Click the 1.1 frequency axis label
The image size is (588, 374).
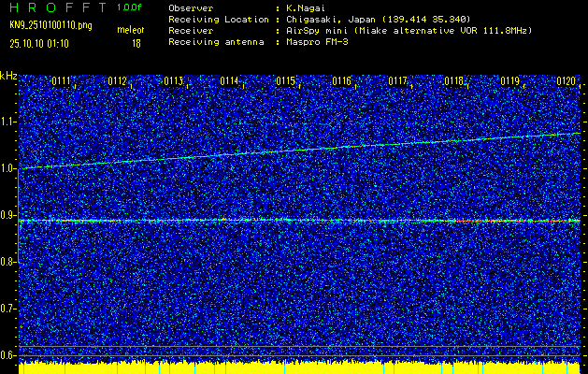click(8, 122)
